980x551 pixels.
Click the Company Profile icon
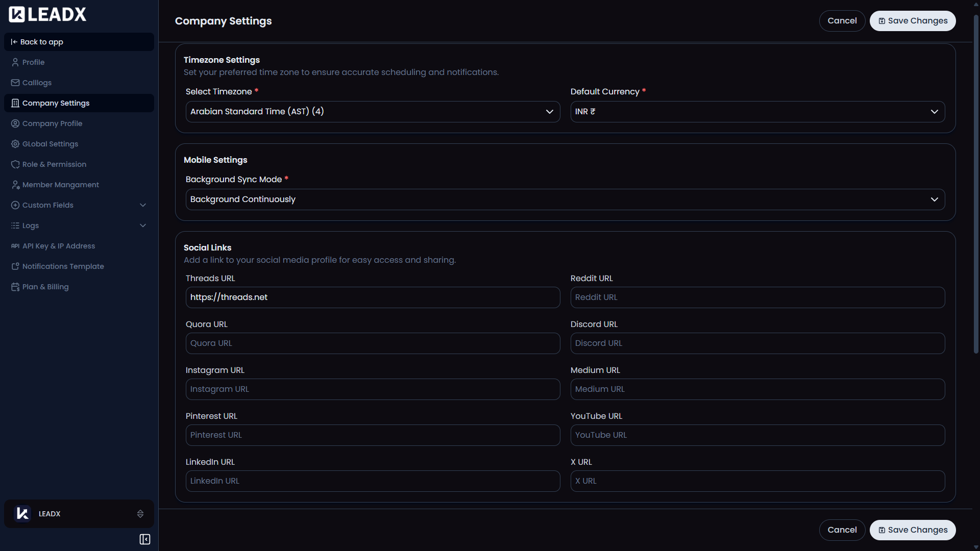tap(15, 123)
